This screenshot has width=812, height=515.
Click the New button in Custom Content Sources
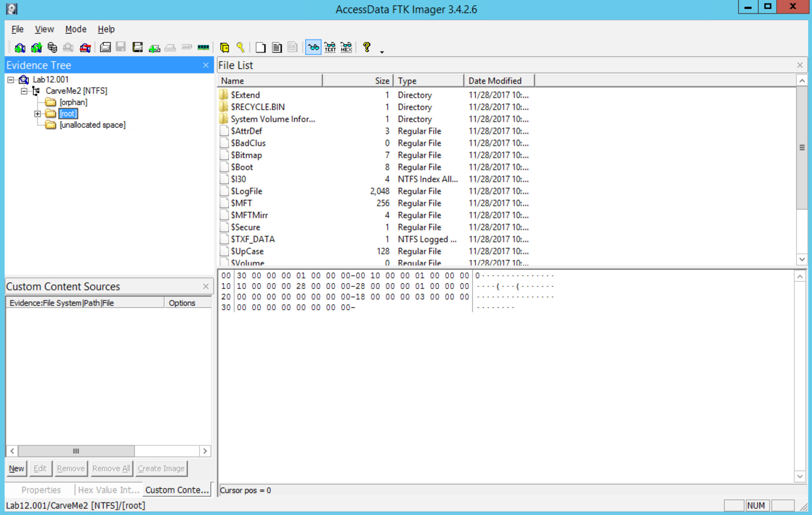tap(16, 468)
